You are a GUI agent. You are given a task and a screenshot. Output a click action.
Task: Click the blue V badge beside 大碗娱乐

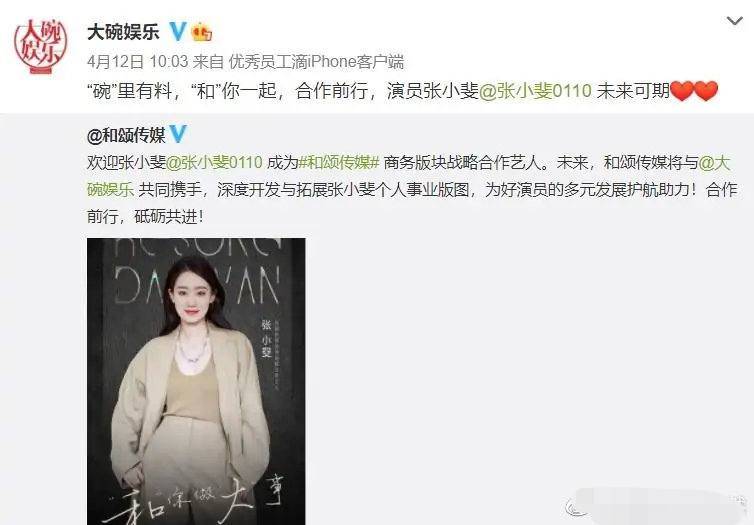tap(177, 32)
